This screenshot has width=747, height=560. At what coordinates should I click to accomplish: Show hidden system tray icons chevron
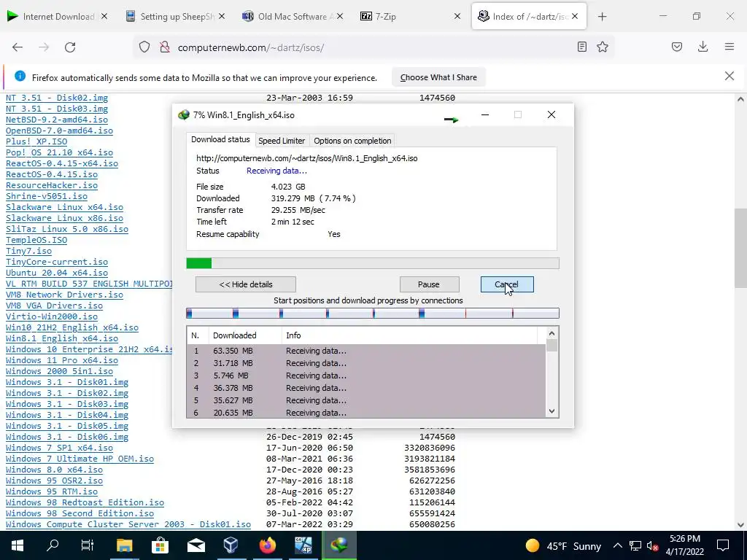pyautogui.click(x=617, y=545)
